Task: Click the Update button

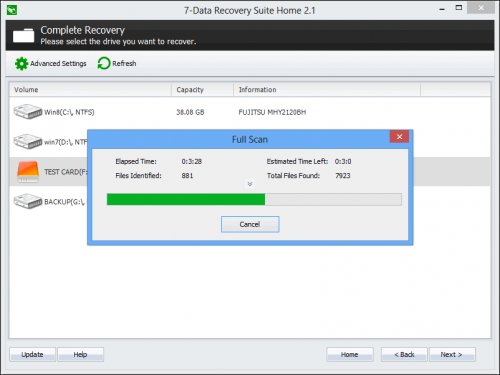Action: [x=32, y=355]
